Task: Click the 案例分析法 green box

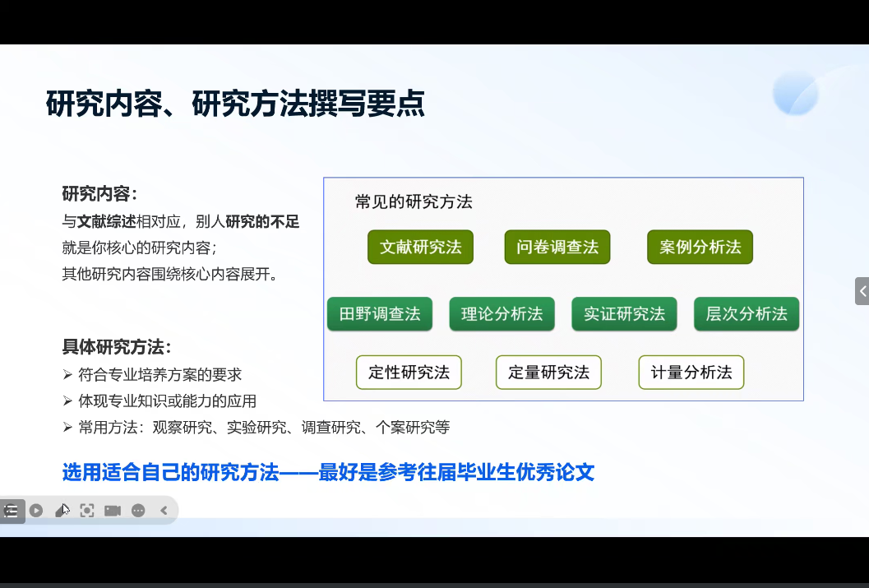Action: (x=700, y=248)
